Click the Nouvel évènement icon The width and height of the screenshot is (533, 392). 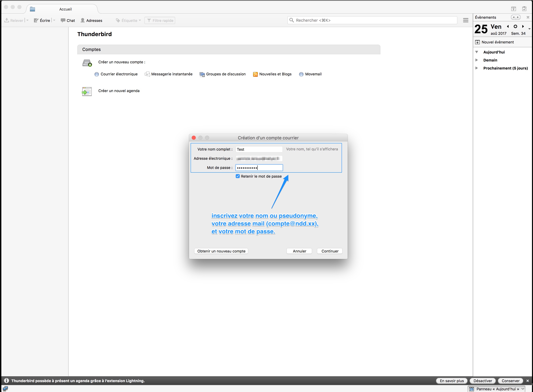[x=477, y=42]
